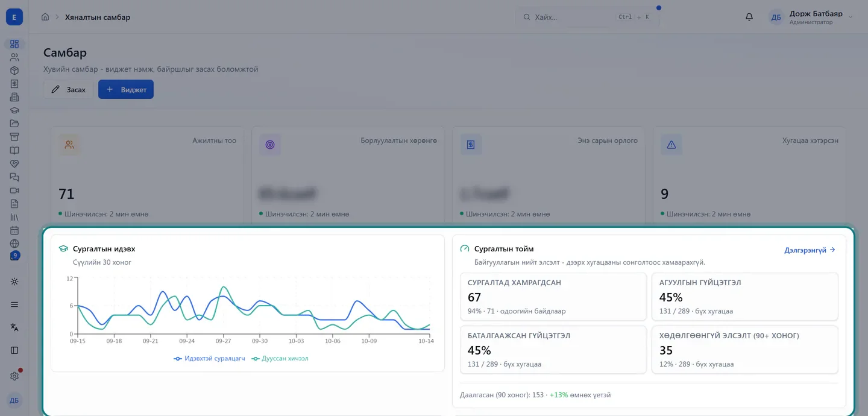The height and width of the screenshot is (416, 868).
Task: Open settings gear in sidebar
Action: click(14, 376)
